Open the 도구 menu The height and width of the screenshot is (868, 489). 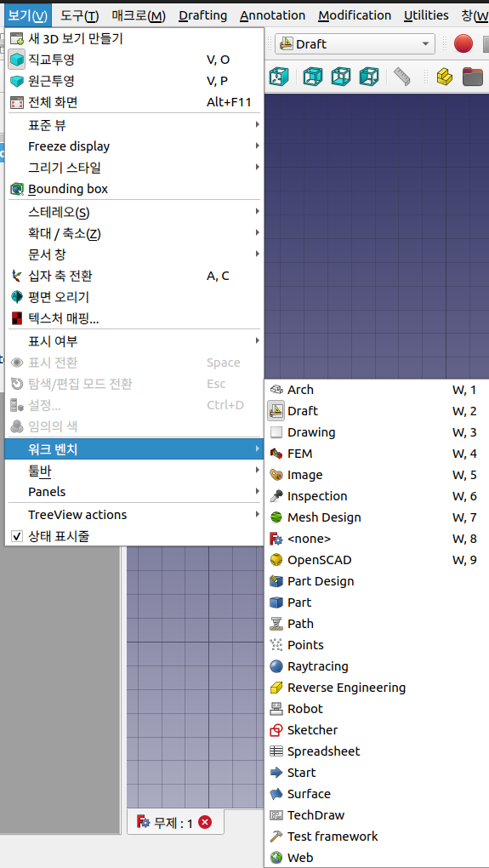[80, 15]
